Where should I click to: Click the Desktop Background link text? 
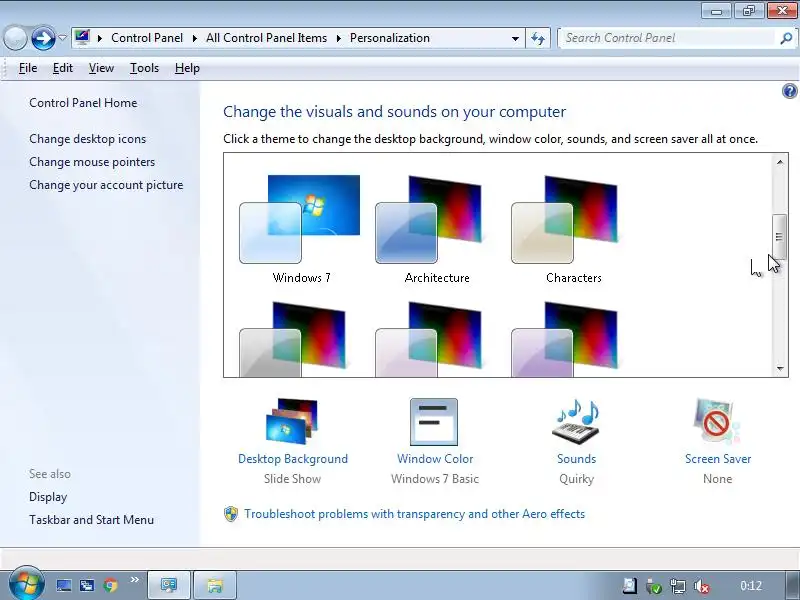coord(293,459)
